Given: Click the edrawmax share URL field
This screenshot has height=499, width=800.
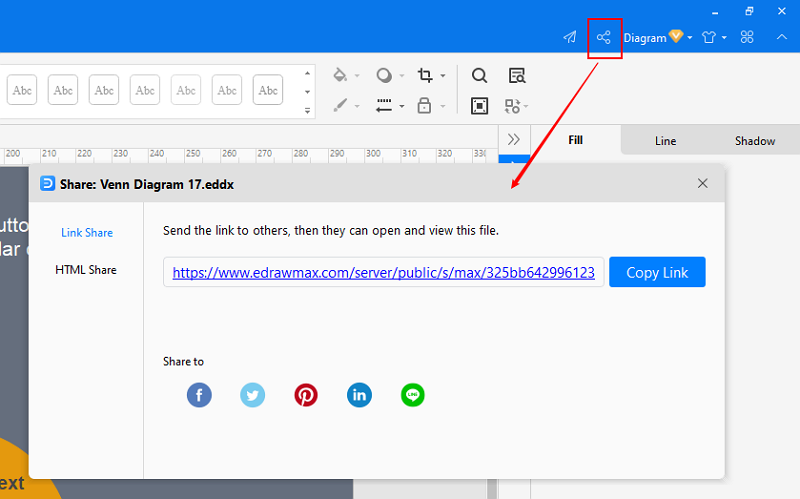Looking at the screenshot, I should pos(384,272).
